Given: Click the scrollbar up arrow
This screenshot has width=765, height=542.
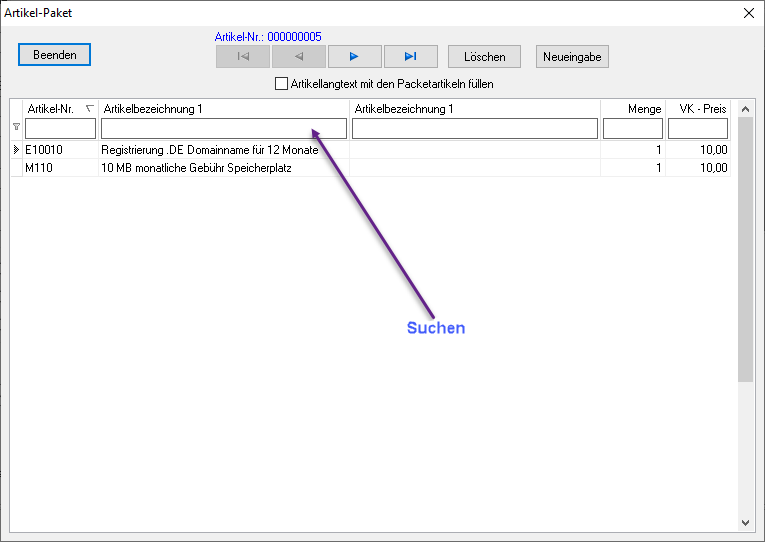Looking at the screenshot, I should pyautogui.click(x=745, y=109).
